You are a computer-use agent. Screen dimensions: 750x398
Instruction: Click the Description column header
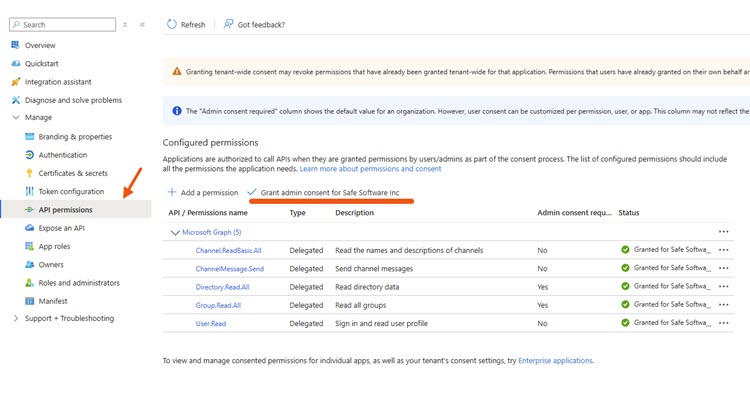[354, 212]
